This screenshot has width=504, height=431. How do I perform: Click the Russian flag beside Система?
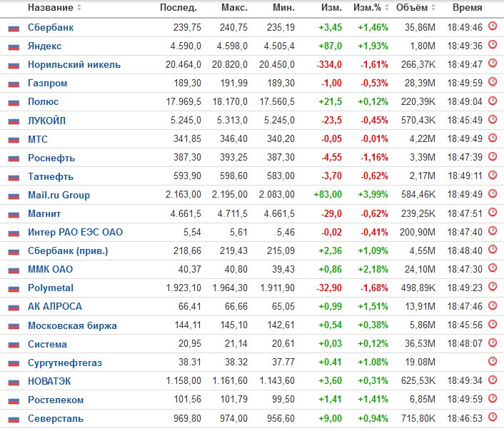14,345
